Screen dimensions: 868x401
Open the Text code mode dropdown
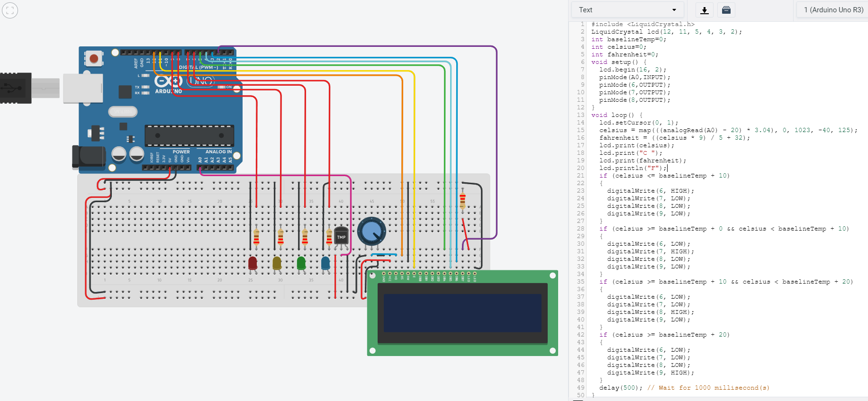[x=627, y=10]
